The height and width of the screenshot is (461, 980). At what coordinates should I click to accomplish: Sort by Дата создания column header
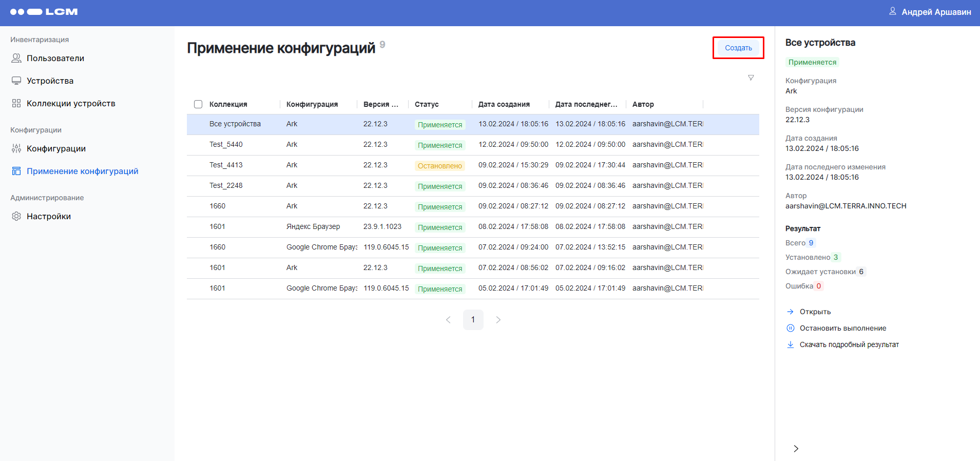click(504, 104)
